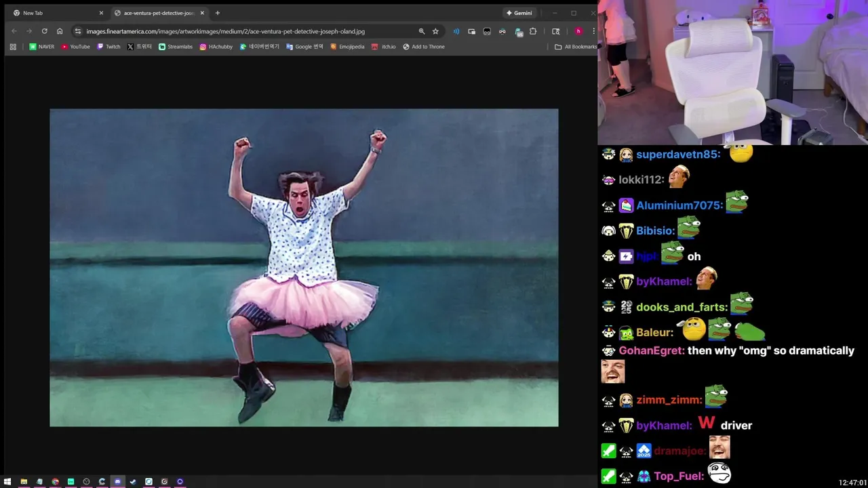Open the HAchubby Instagram bookmark

(216, 47)
